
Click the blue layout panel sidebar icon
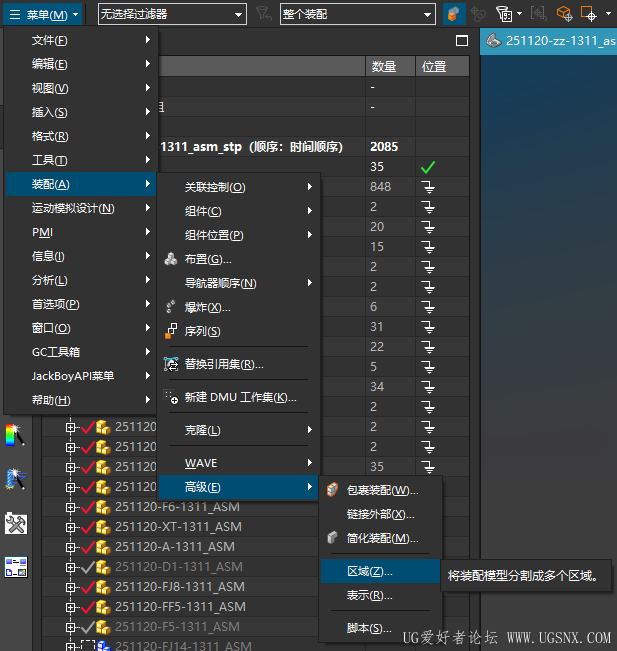16,567
